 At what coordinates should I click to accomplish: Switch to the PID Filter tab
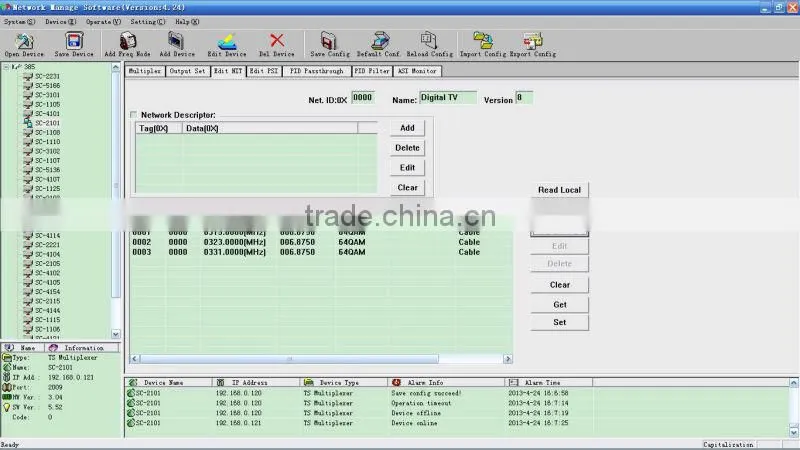coord(372,71)
